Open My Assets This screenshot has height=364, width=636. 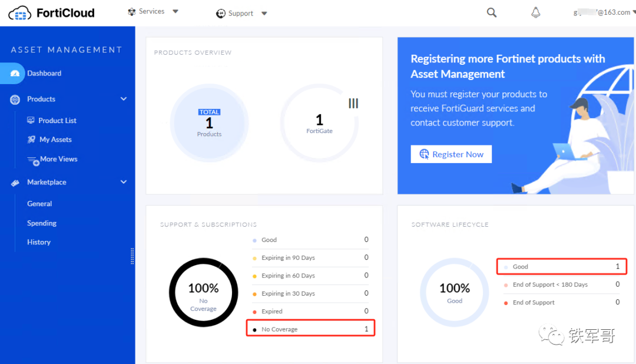[55, 140]
